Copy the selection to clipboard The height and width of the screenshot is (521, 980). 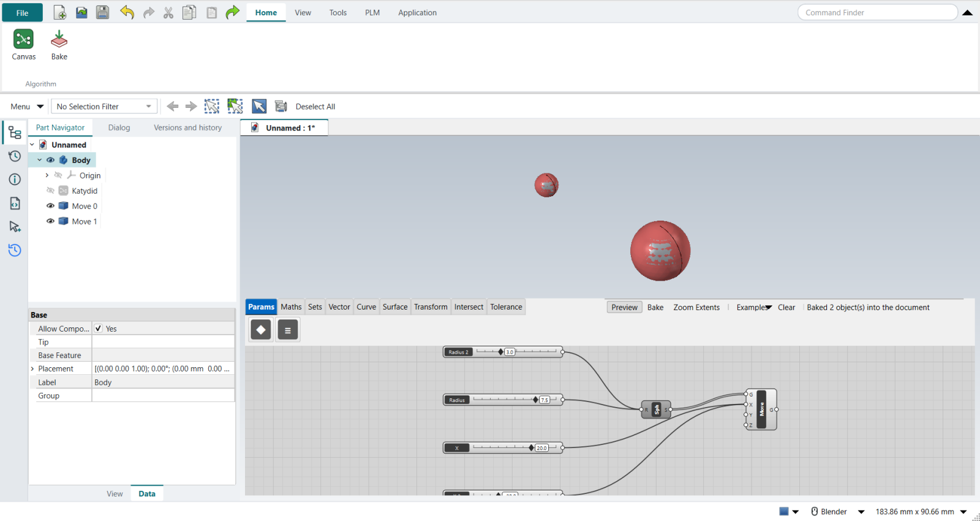[x=189, y=12]
